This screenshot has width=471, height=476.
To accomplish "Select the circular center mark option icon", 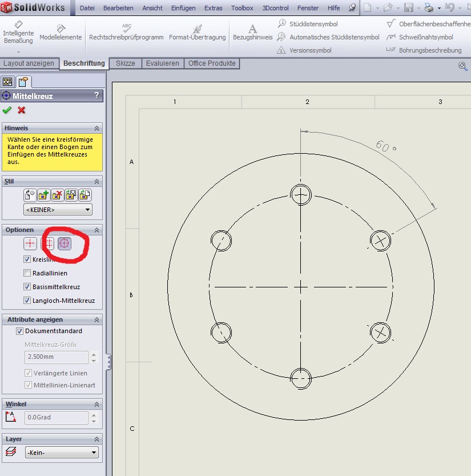I will pos(65,243).
